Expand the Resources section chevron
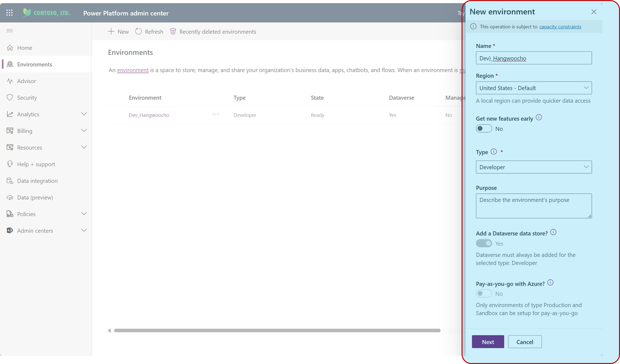The image size is (620, 364). [84, 147]
